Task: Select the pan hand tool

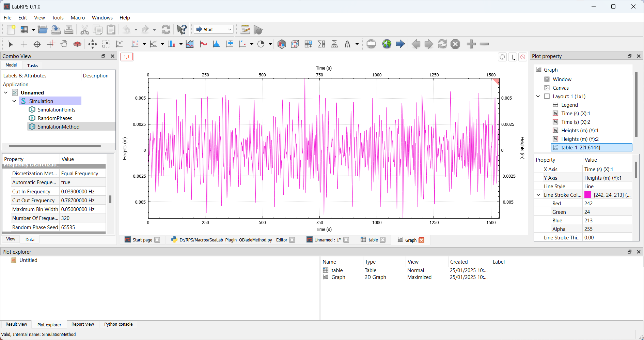Action: [64, 44]
